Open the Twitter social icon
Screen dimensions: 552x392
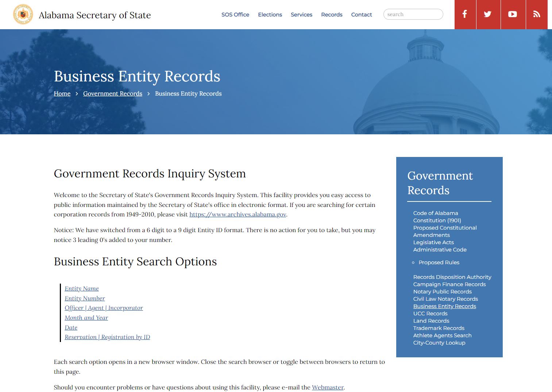point(488,14)
